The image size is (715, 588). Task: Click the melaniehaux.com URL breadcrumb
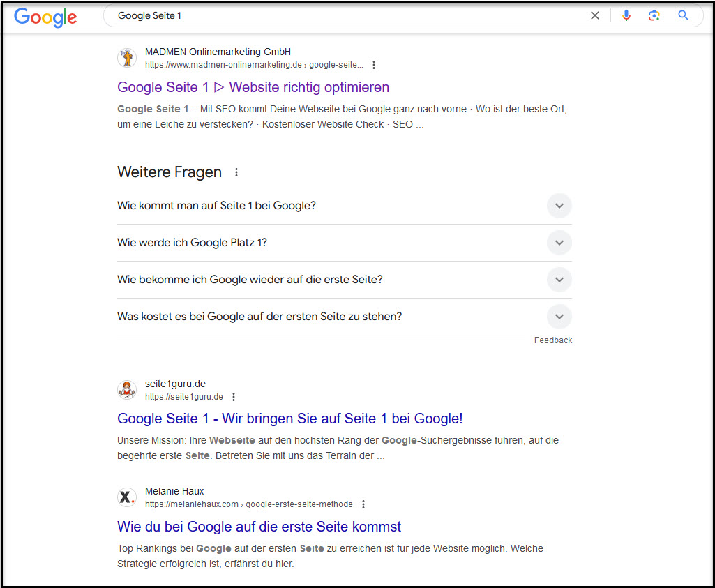pos(248,504)
